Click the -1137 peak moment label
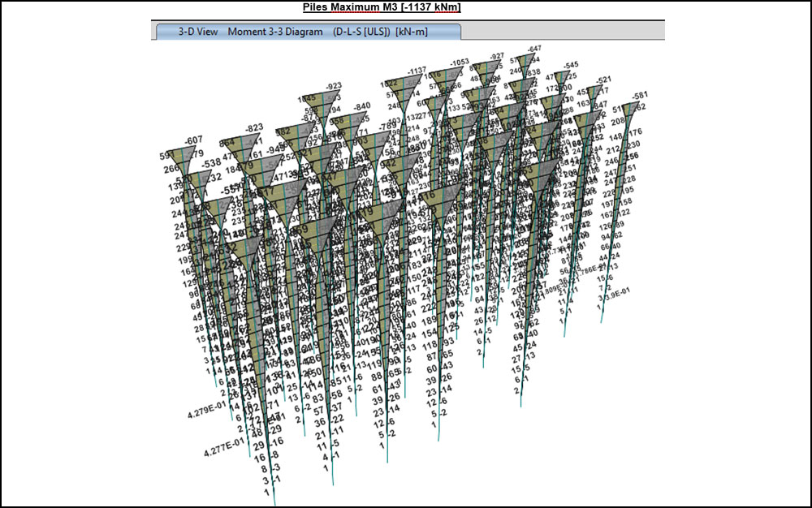Image resolution: width=812 pixels, height=508 pixels. (x=416, y=71)
